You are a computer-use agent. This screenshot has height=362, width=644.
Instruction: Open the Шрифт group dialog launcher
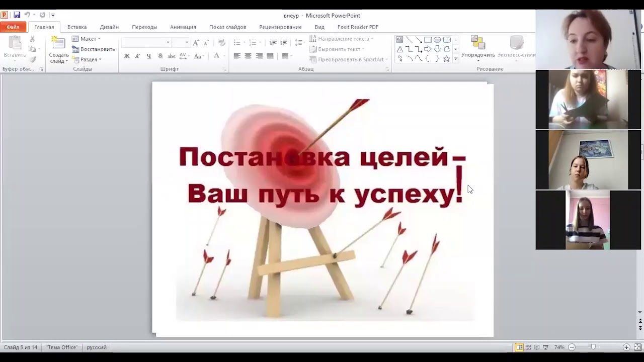(224, 69)
